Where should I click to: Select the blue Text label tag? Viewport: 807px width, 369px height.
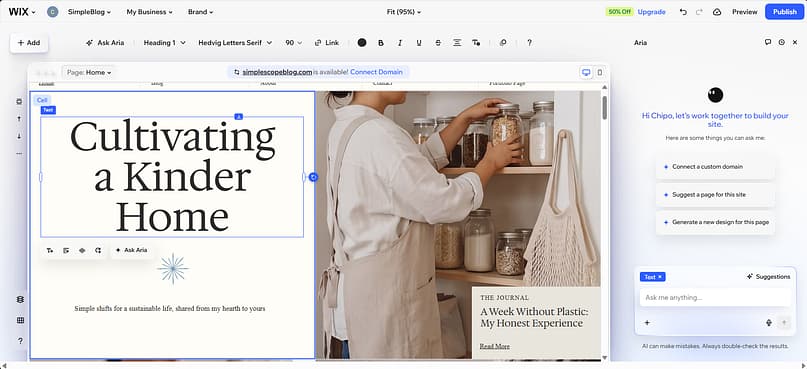pos(48,110)
